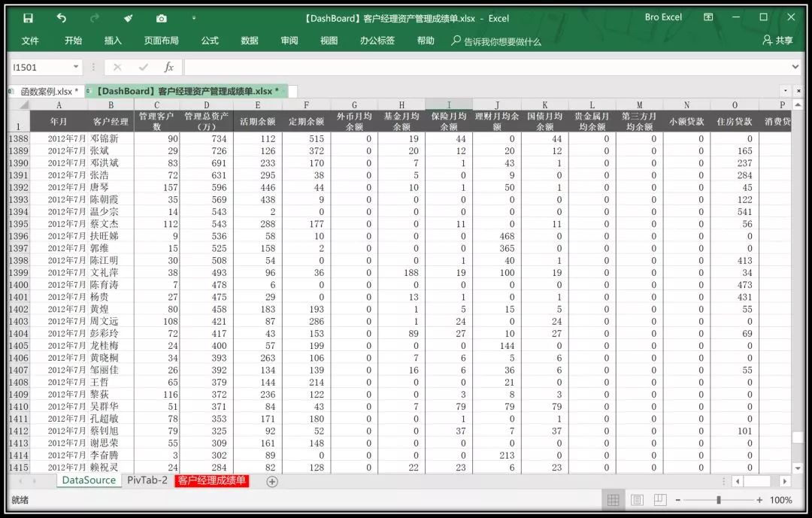The width and height of the screenshot is (812, 518).
Task: Open the 帮助 ribbon tab
Action: (426, 41)
